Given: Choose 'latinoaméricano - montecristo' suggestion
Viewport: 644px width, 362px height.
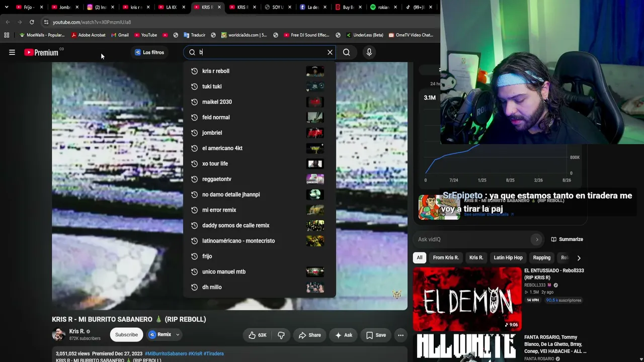Looking at the screenshot, I should pos(259,241).
